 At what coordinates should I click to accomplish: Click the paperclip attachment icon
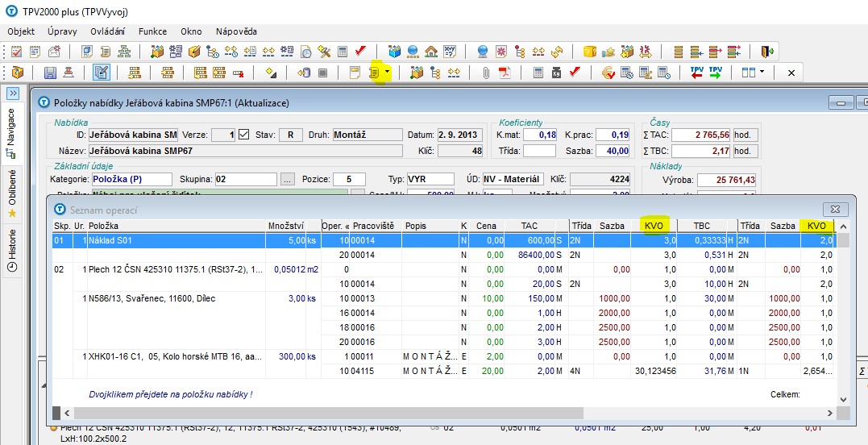coord(486,73)
